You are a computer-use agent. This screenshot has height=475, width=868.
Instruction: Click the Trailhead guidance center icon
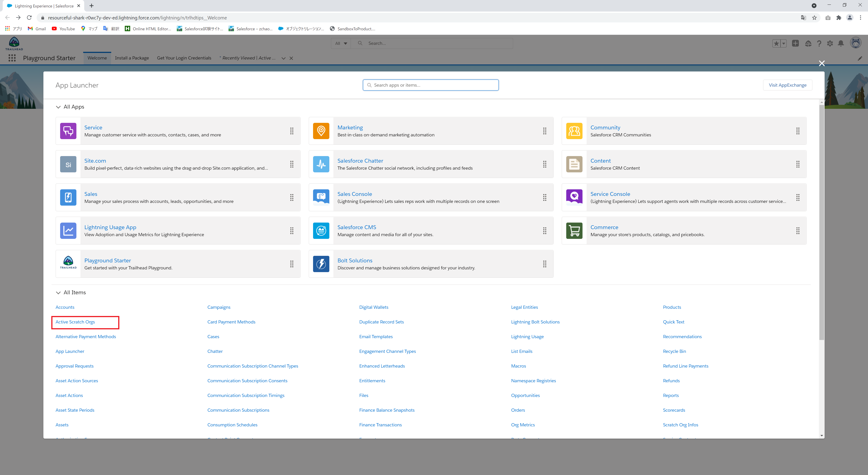coord(808,43)
